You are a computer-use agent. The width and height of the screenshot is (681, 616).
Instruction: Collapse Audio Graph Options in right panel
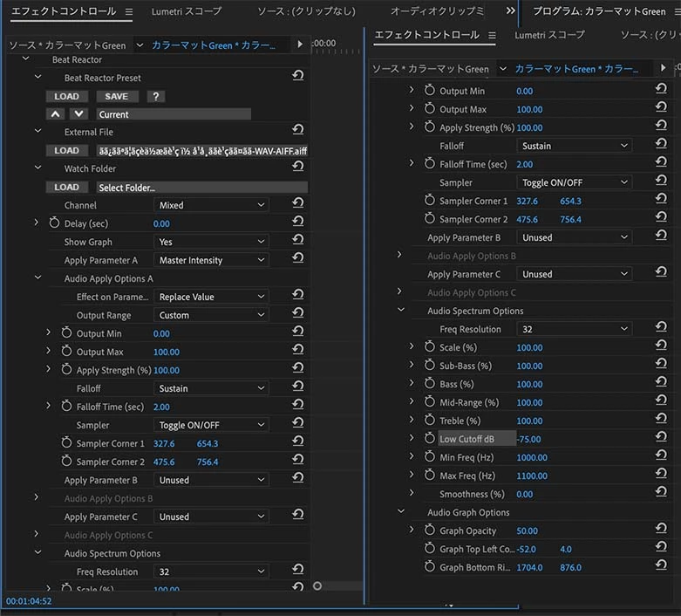[401, 511]
